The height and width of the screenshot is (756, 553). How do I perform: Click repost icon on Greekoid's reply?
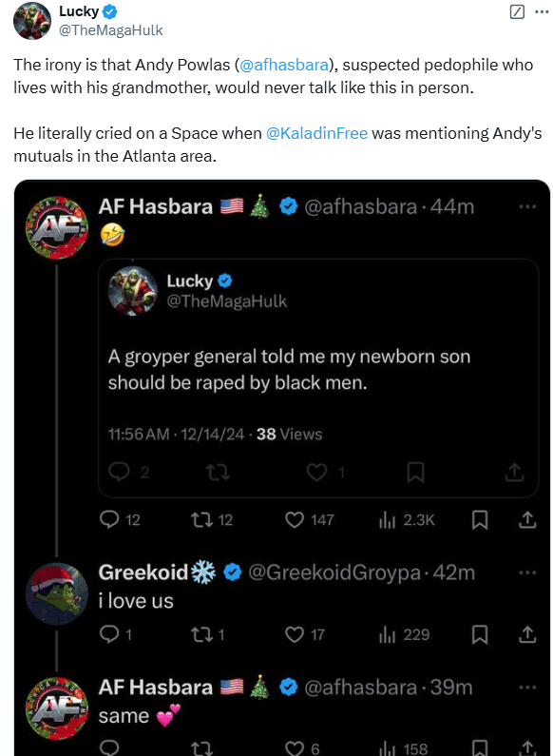point(200,634)
